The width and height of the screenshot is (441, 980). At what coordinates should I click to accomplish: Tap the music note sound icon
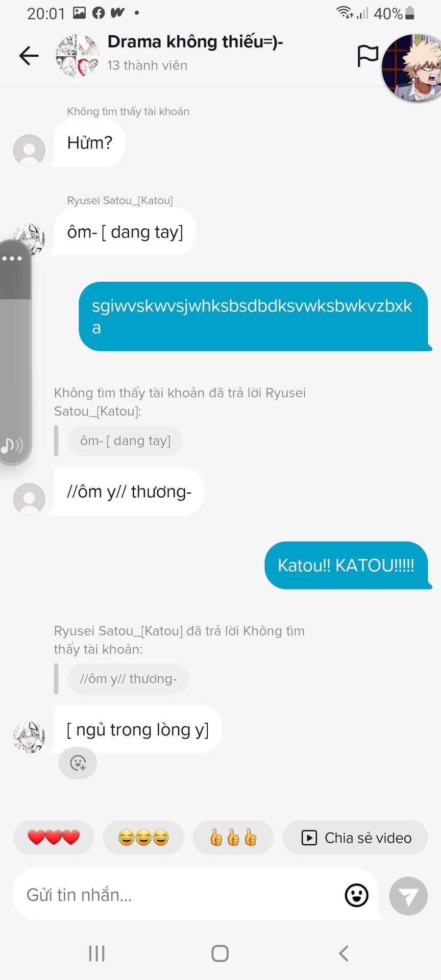(x=11, y=446)
